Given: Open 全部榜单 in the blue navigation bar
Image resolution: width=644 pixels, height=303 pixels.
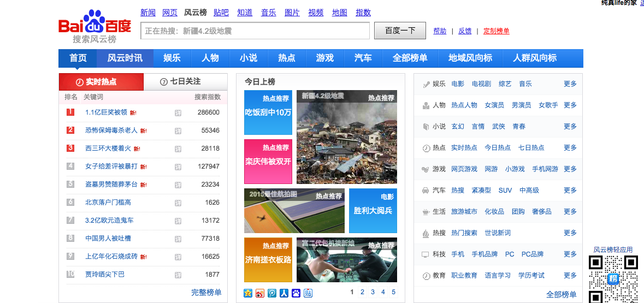Looking at the screenshot, I should [x=410, y=58].
